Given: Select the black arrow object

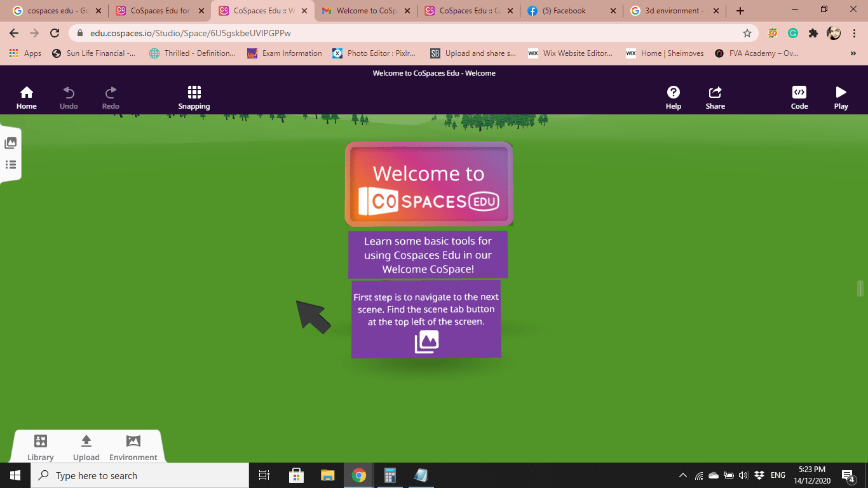Looking at the screenshot, I should click(313, 316).
